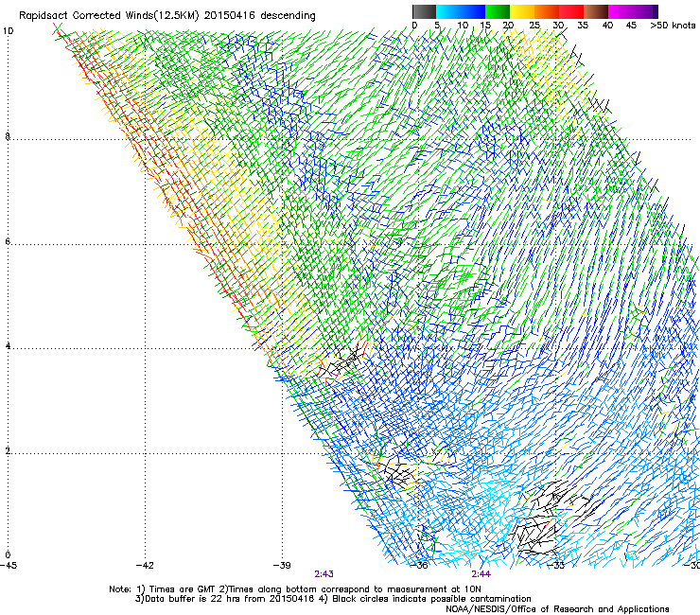
Task: Click the red 30-35 knots legend swatch
Action: click(x=571, y=11)
